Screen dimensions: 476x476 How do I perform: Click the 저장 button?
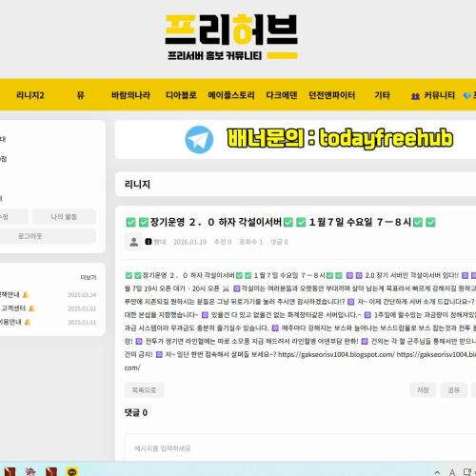pos(423,390)
